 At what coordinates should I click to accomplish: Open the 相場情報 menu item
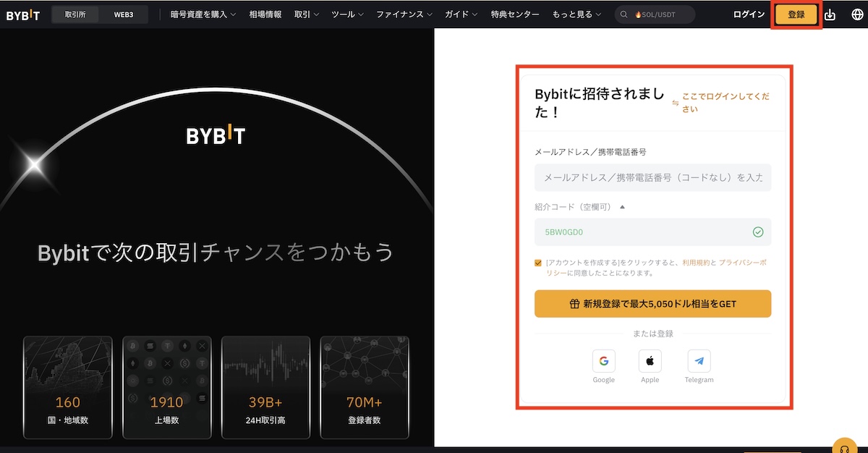pyautogui.click(x=265, y=14)
